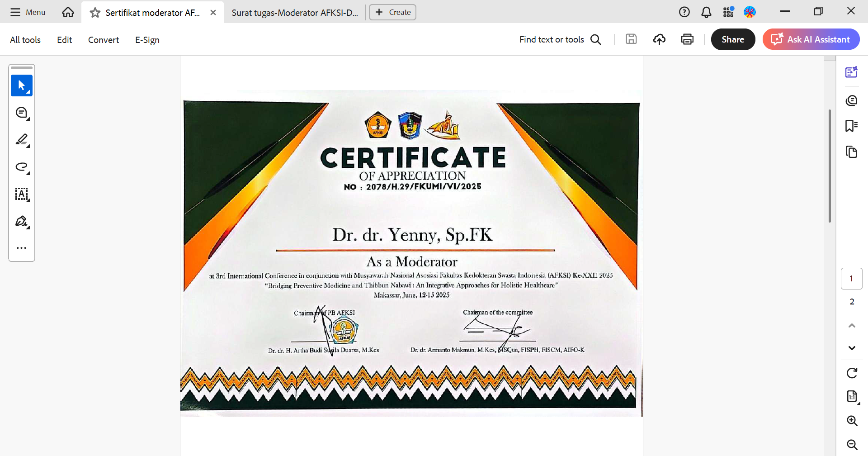
Task: Click the upload to cloud icon
Action: tap(659, 39)
